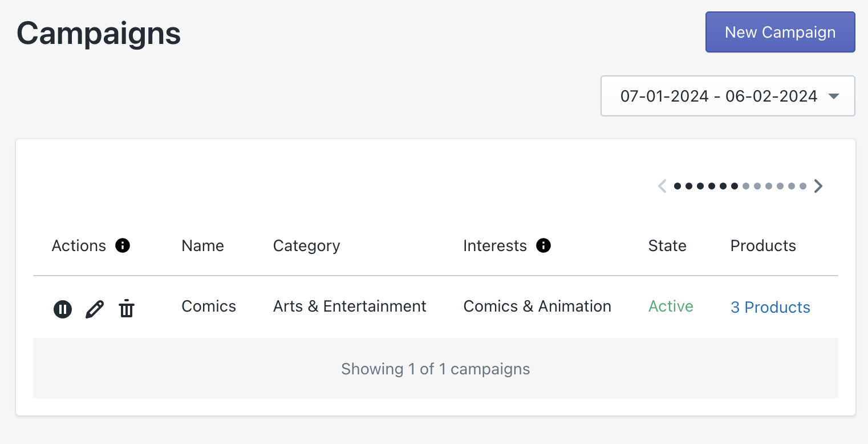This screenshot has height=444, width=868.
Task: Click the right pagination arrow
Action: (818, 185)
